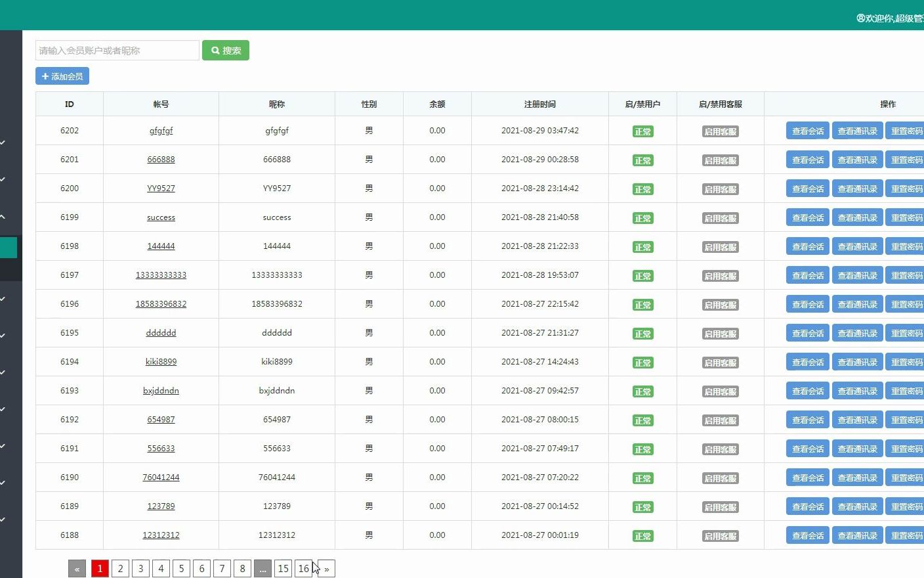The height and width of the screenshot is (578, 924).
Task: Go to next page with » button
Action: 326,569
